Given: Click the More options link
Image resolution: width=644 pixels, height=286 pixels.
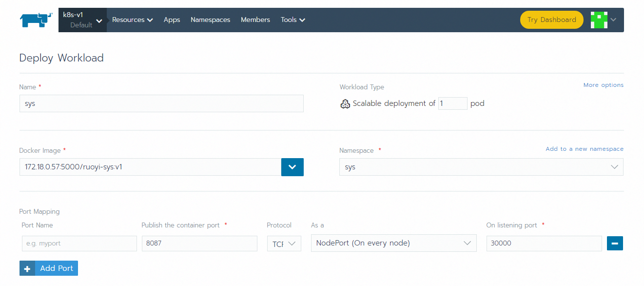Looking at the screenshot, I should pos(603,85).
